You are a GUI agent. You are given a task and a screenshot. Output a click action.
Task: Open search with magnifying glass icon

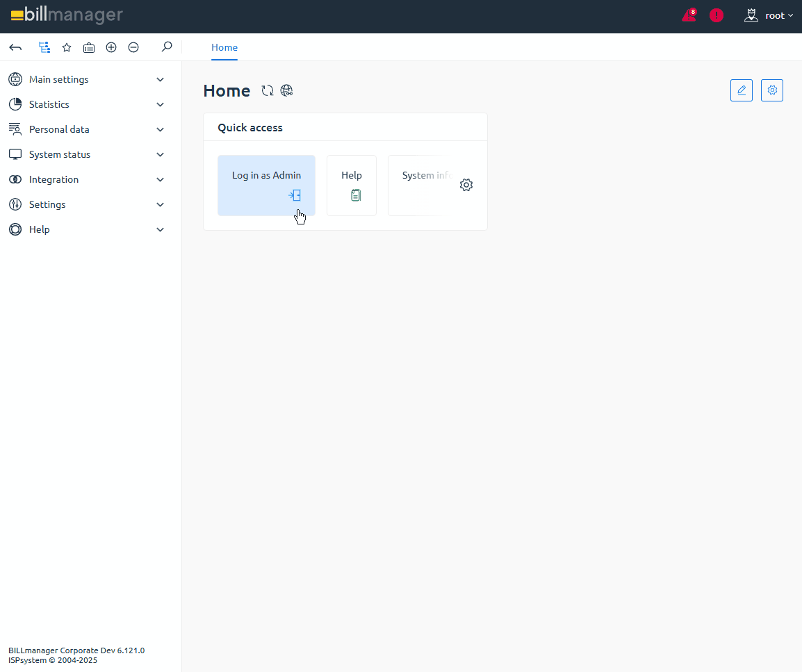[x=166, y=47]
